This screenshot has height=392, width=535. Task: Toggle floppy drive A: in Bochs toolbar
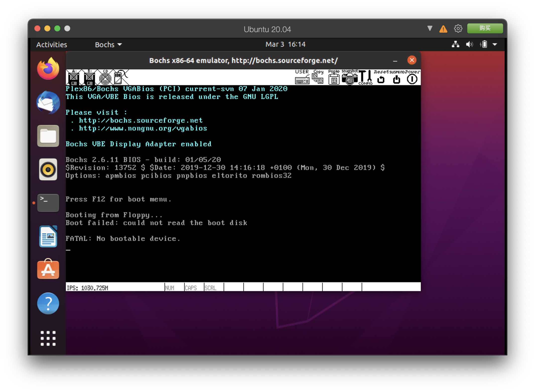tap(73, 77)
